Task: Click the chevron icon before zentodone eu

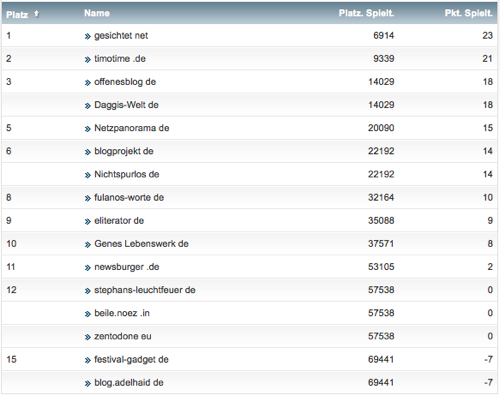Action: point(88,337)
